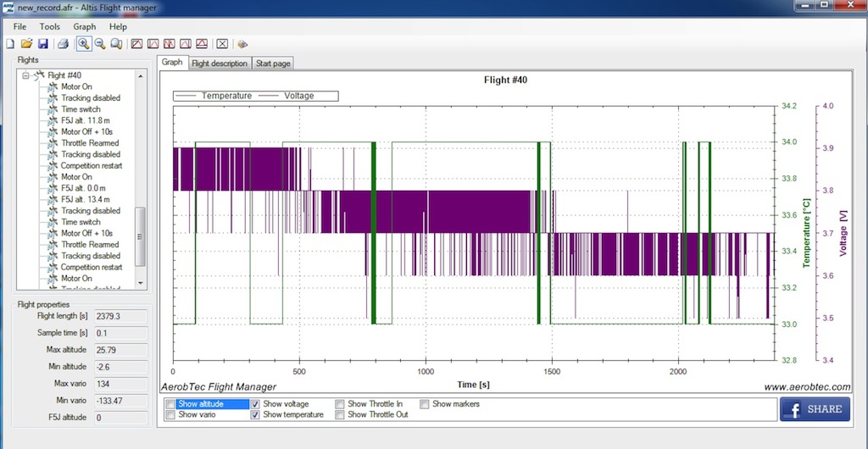Click the New file icon in toolbar
The width and height of the screenshot is (868, 449).
(x=10, y=43)
